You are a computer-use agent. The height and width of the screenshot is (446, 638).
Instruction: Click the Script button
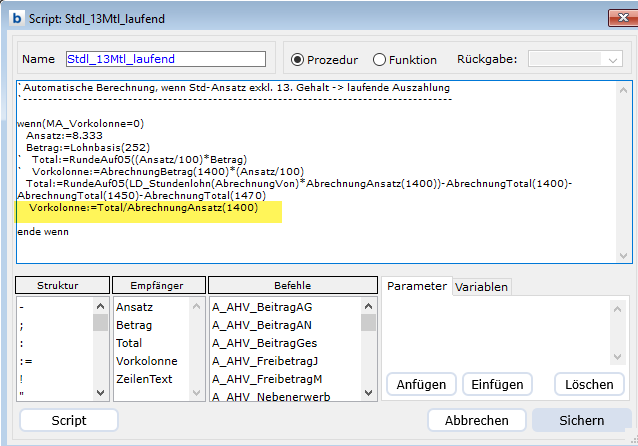[68, 420]
